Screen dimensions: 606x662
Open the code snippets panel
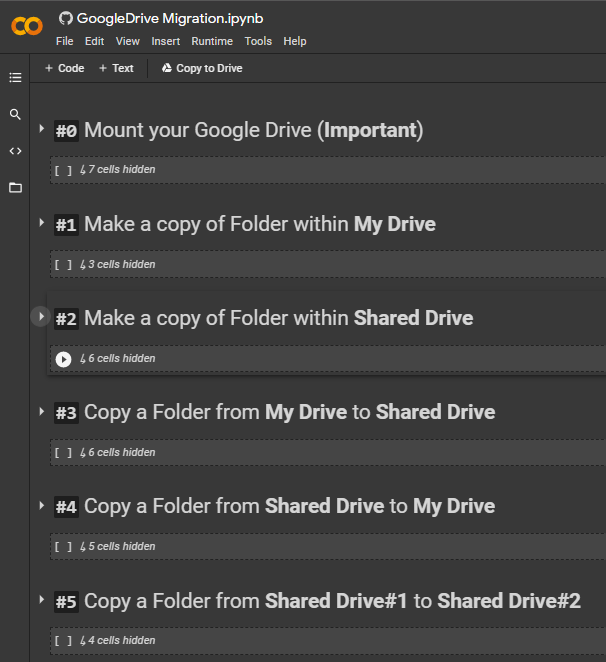pyautogui.click(x=15, y=151)
